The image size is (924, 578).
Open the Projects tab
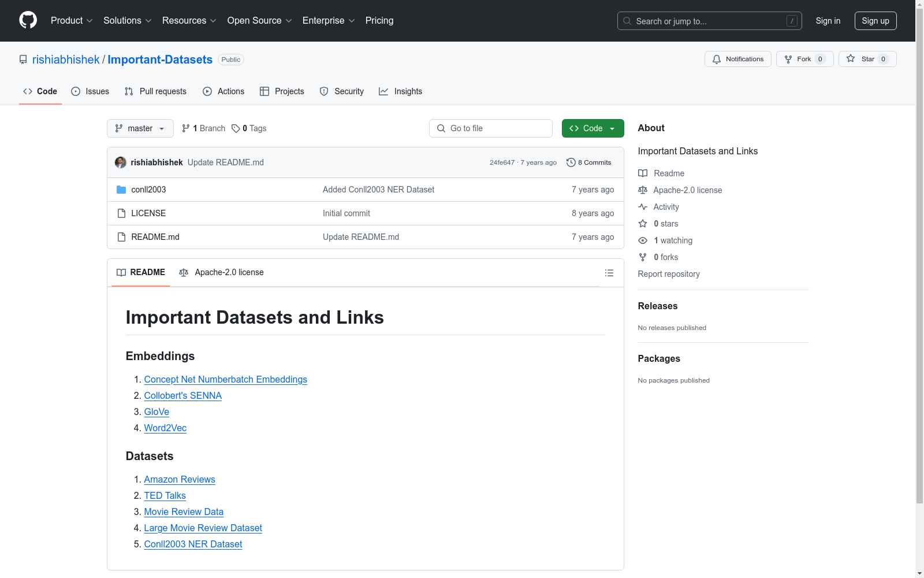(282, 91)
